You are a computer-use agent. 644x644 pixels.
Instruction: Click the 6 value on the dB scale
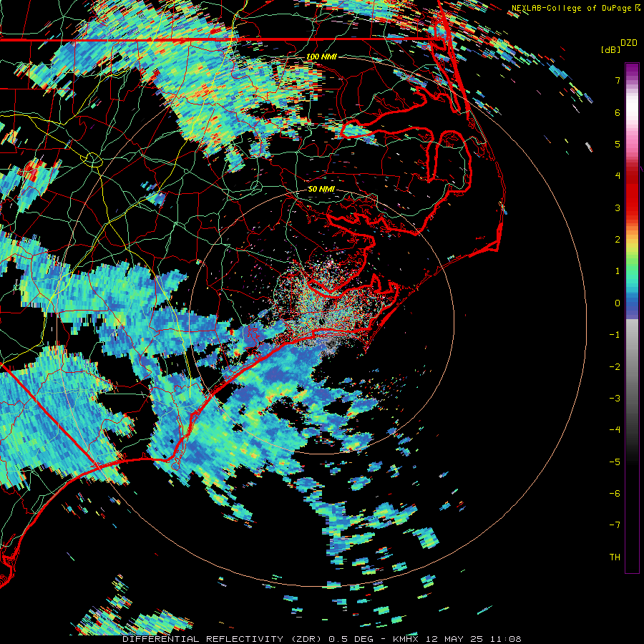point(618,112)
